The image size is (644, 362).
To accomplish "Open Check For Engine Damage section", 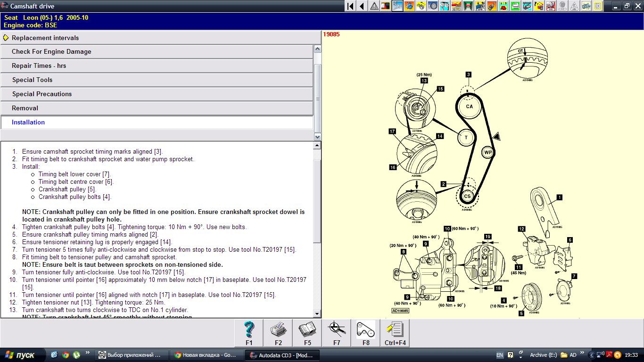I will click(157, 52).
